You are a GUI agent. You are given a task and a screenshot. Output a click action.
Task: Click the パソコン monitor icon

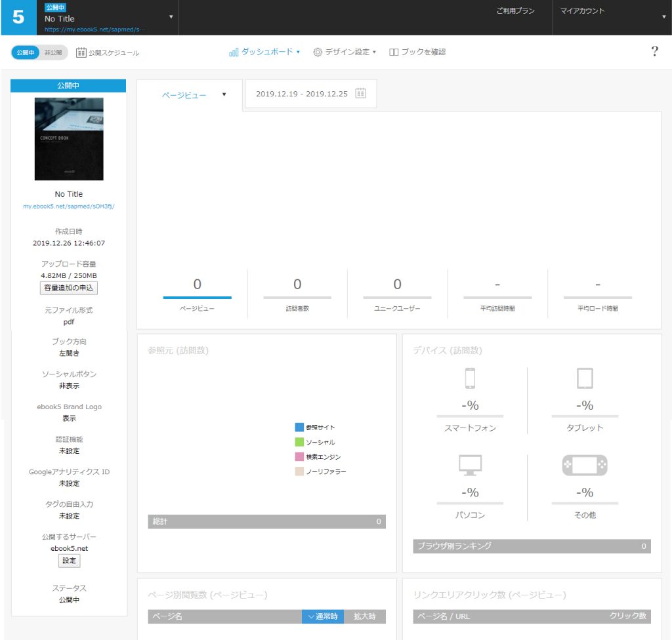(470, 465)
